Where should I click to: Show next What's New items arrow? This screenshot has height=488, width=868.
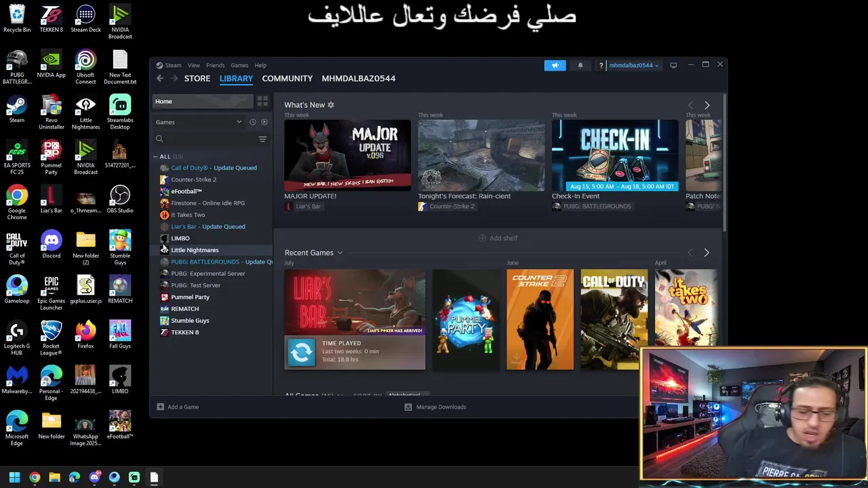pyautogui.click(x=707, y=105)
